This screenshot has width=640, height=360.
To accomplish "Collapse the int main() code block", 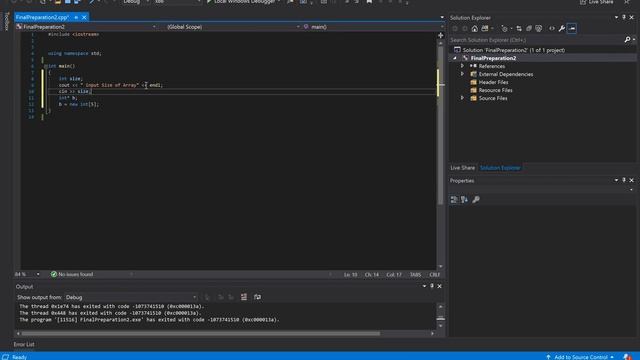I will [46, 66].
